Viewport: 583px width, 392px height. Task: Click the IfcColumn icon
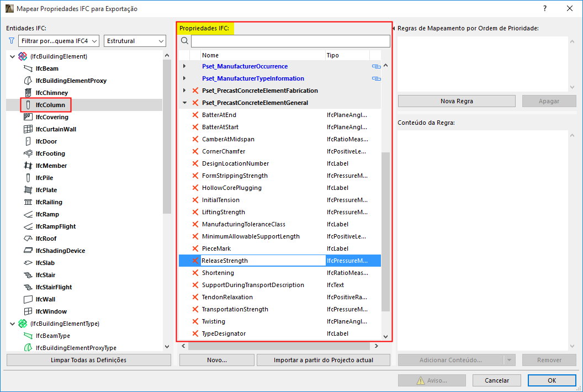point(28,105)
